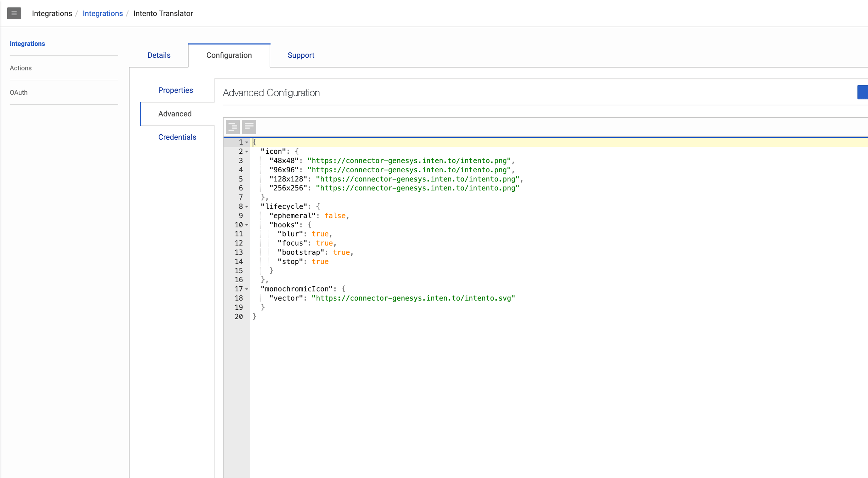Click the second editor format toolbar icon
Image resolution: width=868 pixels, height=478 pixels.
click(249, 127)
